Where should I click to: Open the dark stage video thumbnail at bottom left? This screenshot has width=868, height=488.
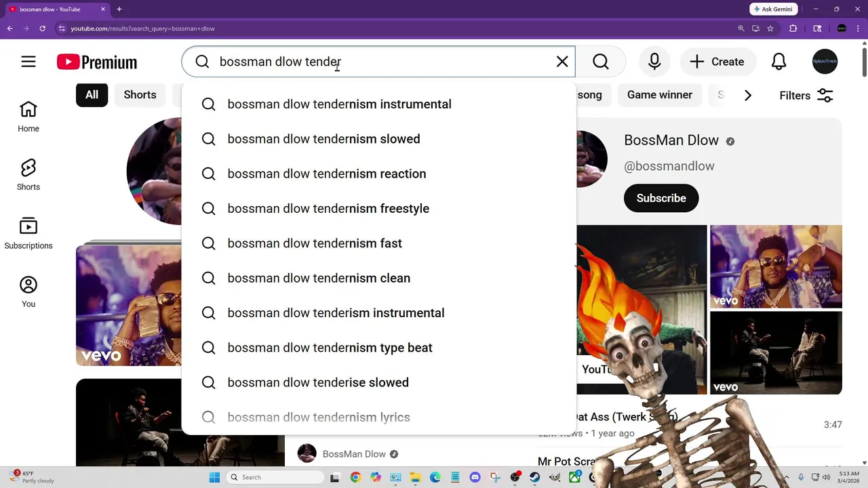coord(129,423)
